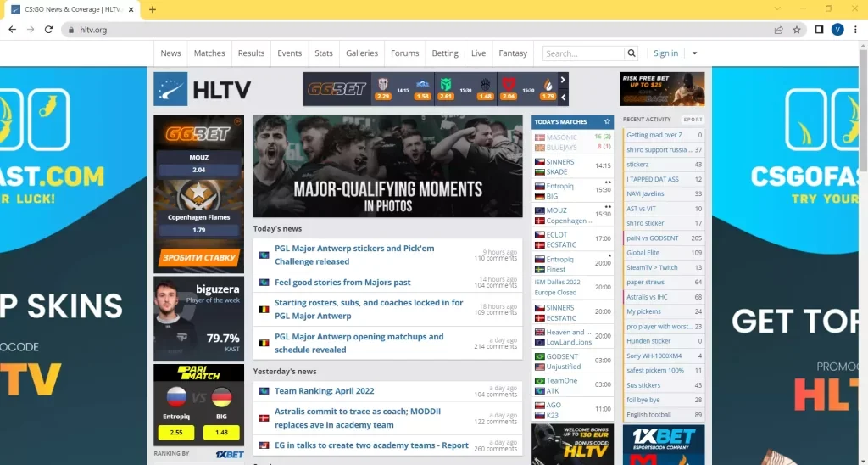
Task: Open the Events menu
Action: (290, 53)
